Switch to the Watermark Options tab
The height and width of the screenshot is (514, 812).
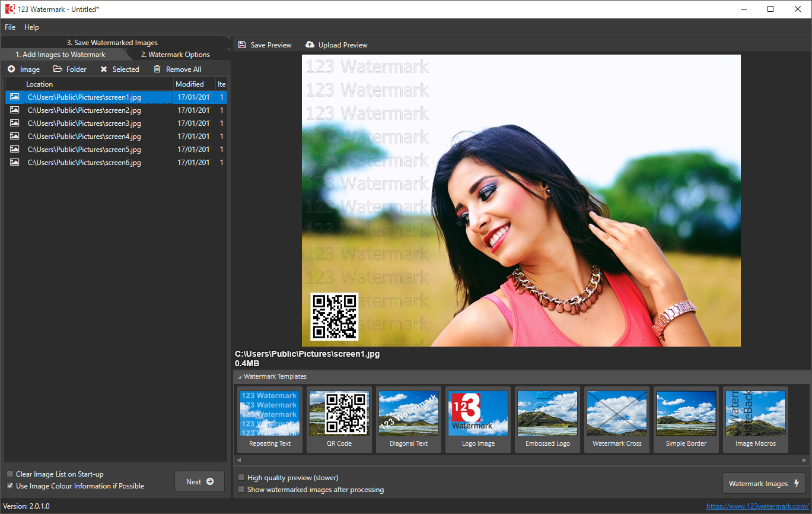tap(176, 55)
